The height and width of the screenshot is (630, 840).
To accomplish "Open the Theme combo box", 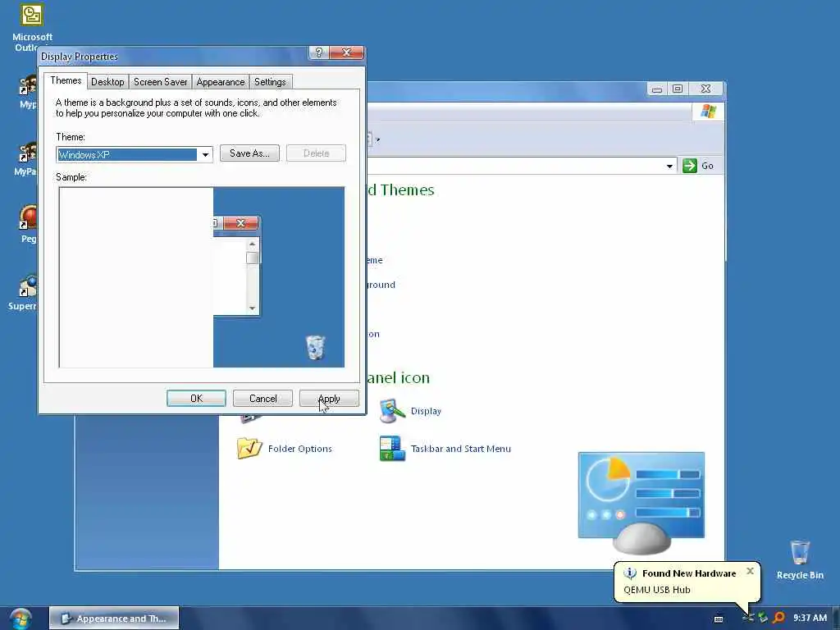I will (x=135, y=155).
